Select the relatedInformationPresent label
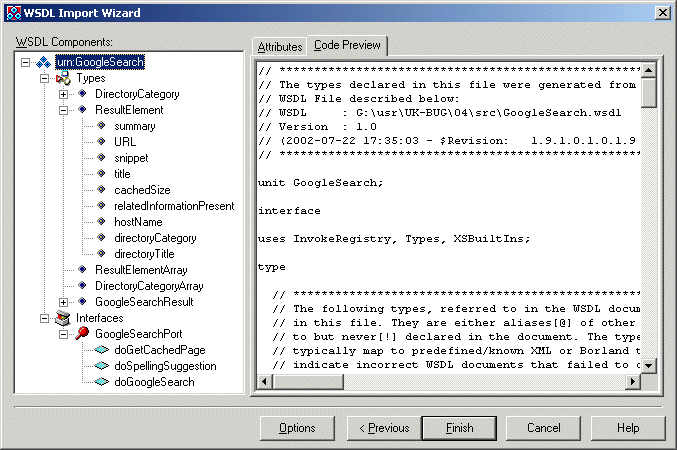The height and width of the screenshot is (450, 677). point(174,206)
